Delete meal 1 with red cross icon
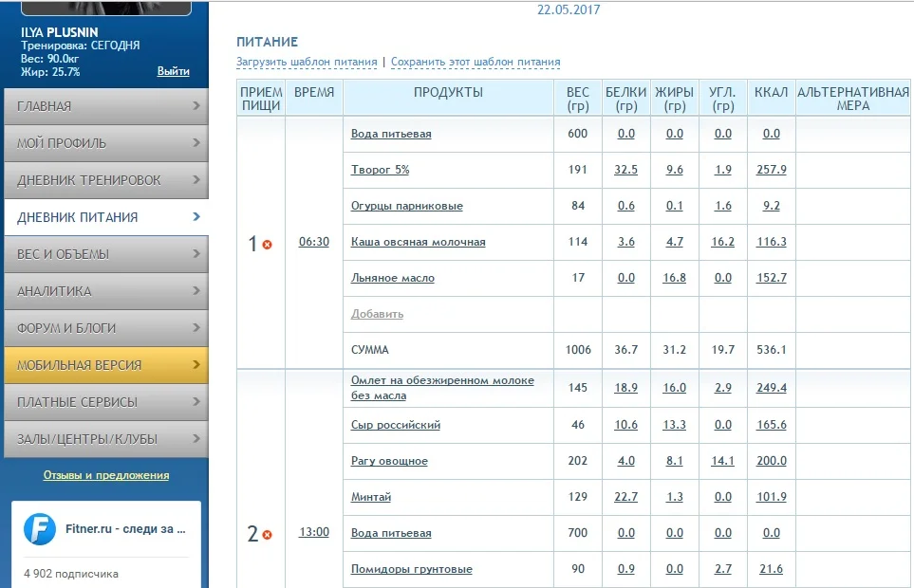The width and height of the screenshot is (914, 588). tap(267, 245)
